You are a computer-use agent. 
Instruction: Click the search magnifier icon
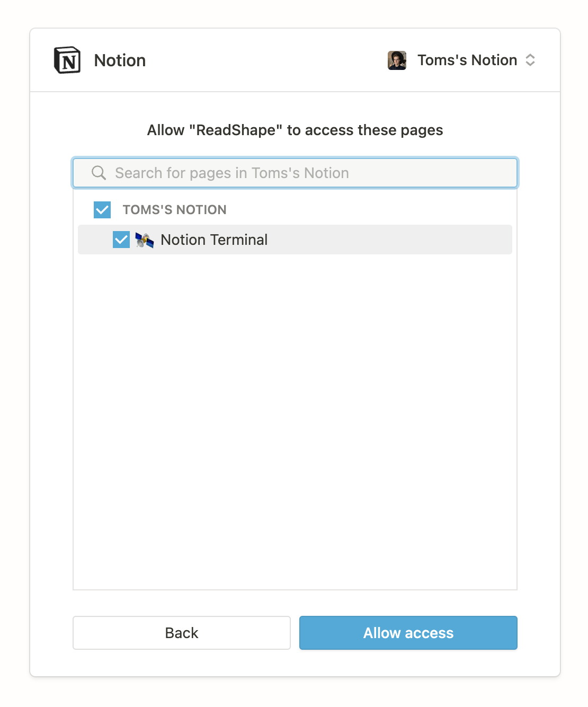[99, 173]
